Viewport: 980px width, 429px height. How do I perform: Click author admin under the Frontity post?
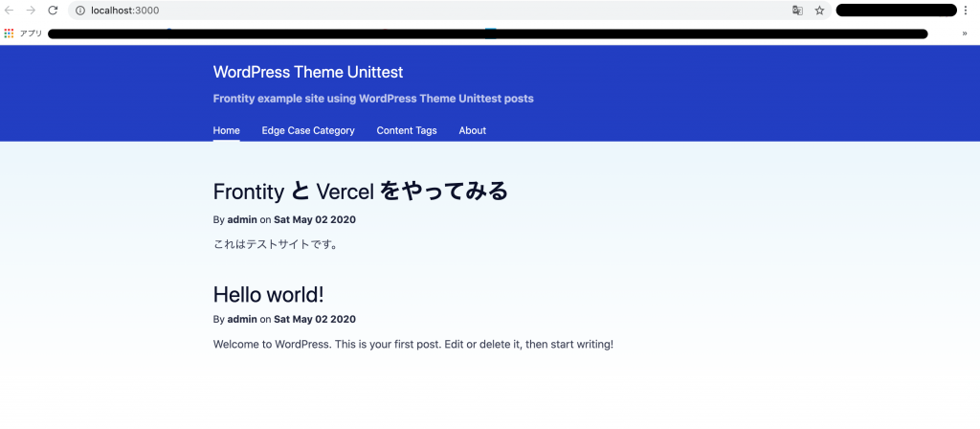coord(242,220)
